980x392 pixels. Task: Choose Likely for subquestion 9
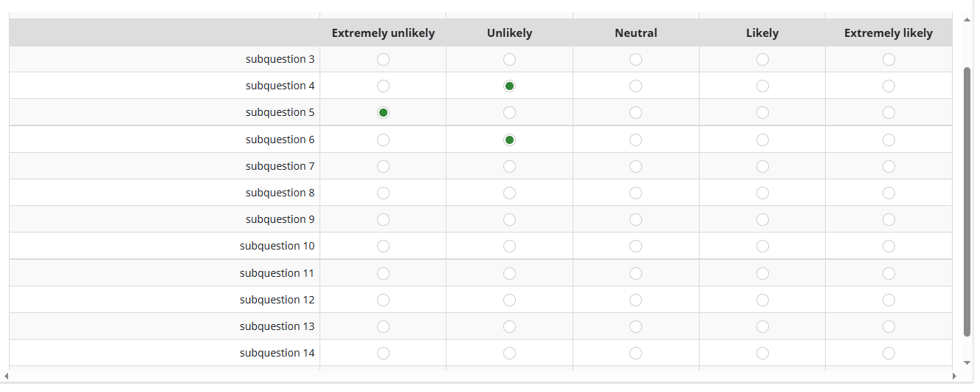click(x=762, y=220)
